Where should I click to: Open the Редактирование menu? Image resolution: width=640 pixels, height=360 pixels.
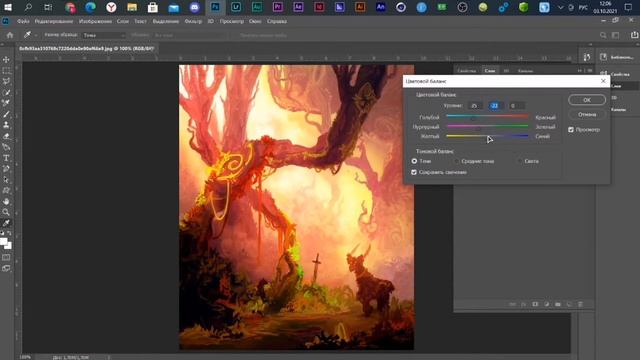(x=53, y=21)
